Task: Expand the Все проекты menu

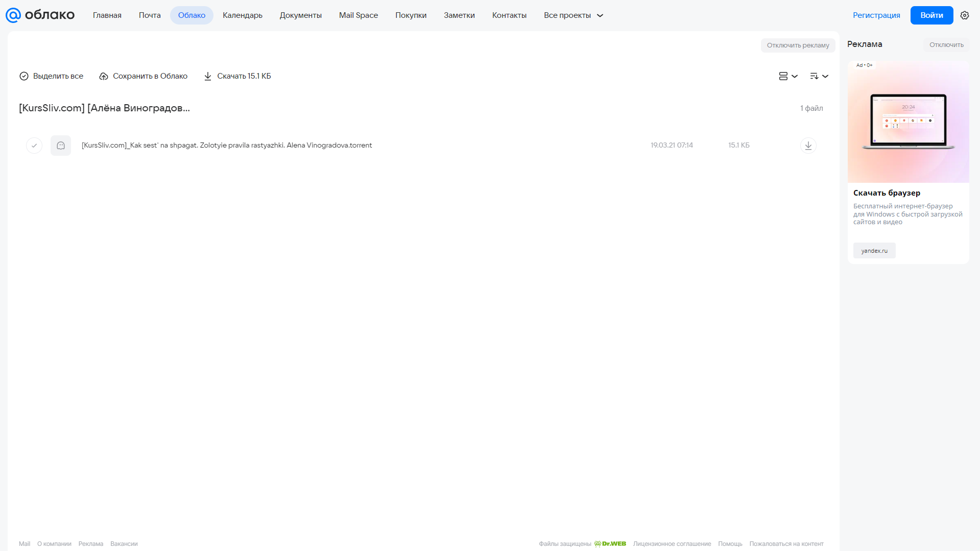Action: [573, 15]
